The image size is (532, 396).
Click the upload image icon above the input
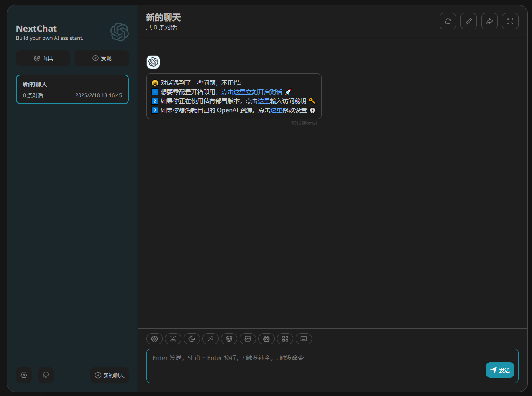tap(173, 339)
